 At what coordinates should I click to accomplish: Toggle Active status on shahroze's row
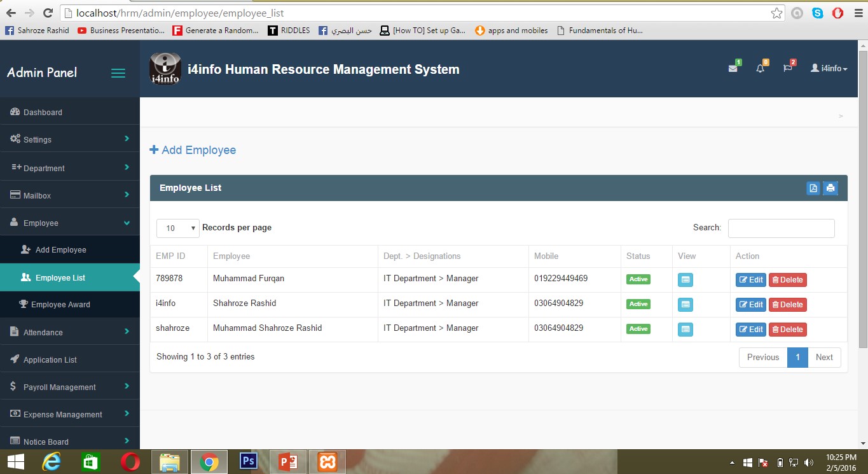coord(638,329)
